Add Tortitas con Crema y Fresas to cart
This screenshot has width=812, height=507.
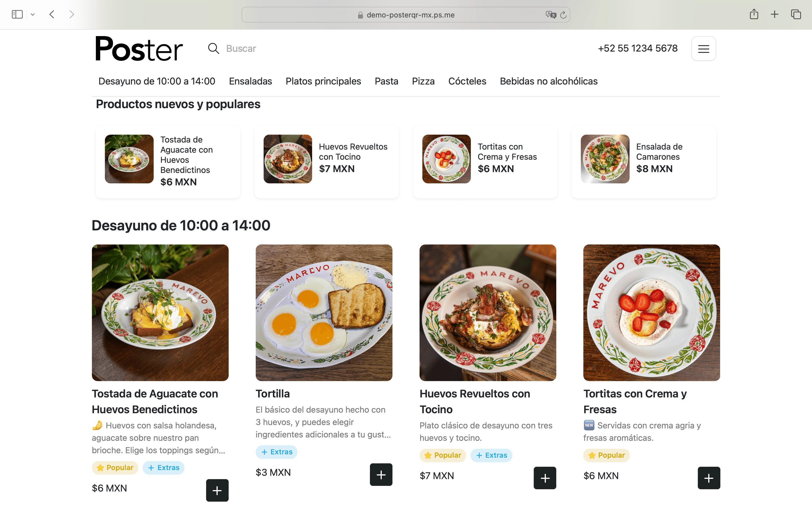click(709, 478)
